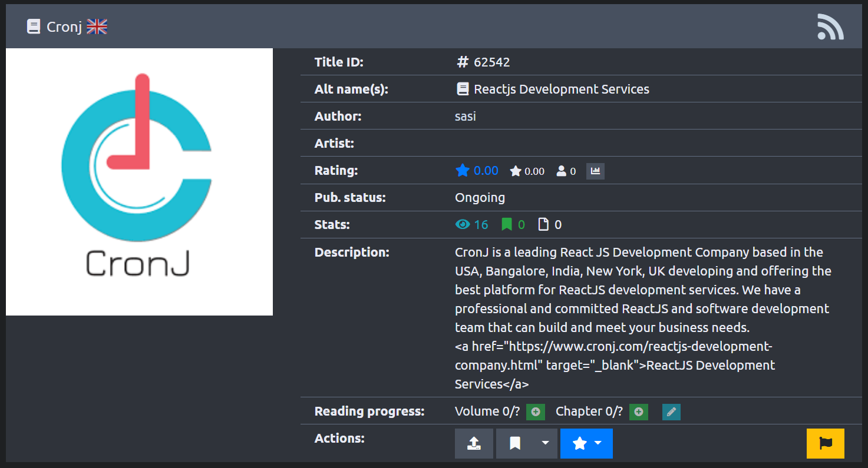Increment the Volume reading progress
The image size is (868, 468).
536,412
